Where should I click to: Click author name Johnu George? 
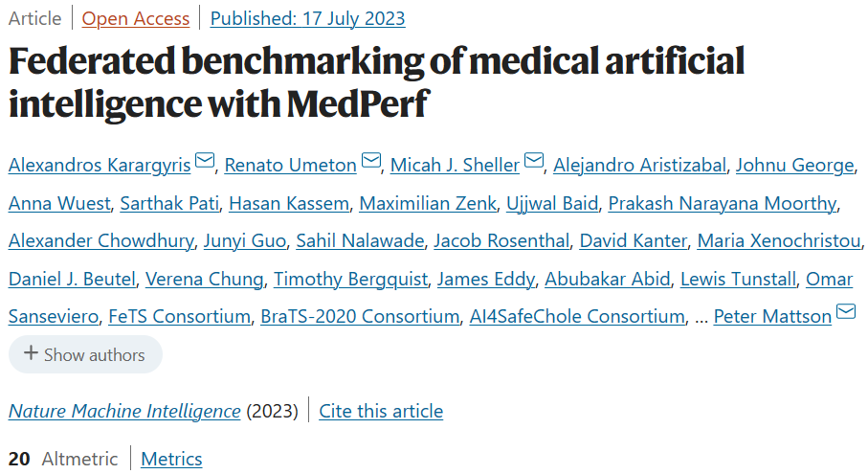tap(794, 166)
